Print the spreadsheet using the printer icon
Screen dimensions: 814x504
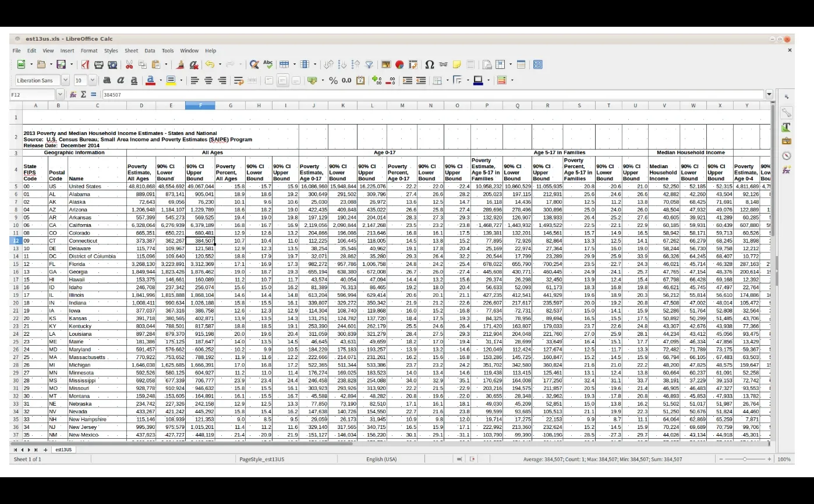(99, 65)
